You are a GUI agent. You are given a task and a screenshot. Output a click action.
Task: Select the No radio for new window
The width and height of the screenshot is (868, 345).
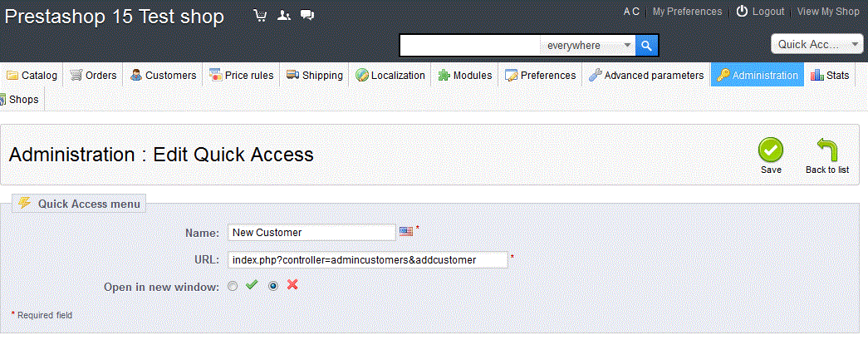[x=273, y=286]
